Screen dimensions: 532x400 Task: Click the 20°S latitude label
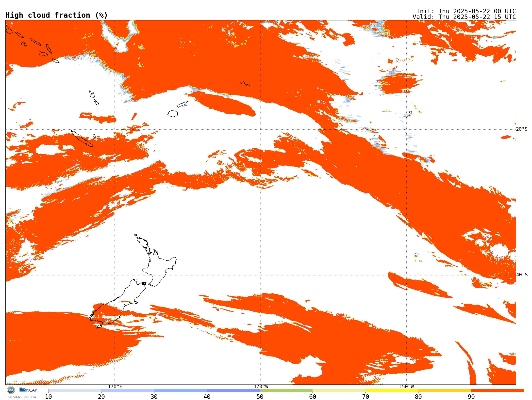[522, 129]
